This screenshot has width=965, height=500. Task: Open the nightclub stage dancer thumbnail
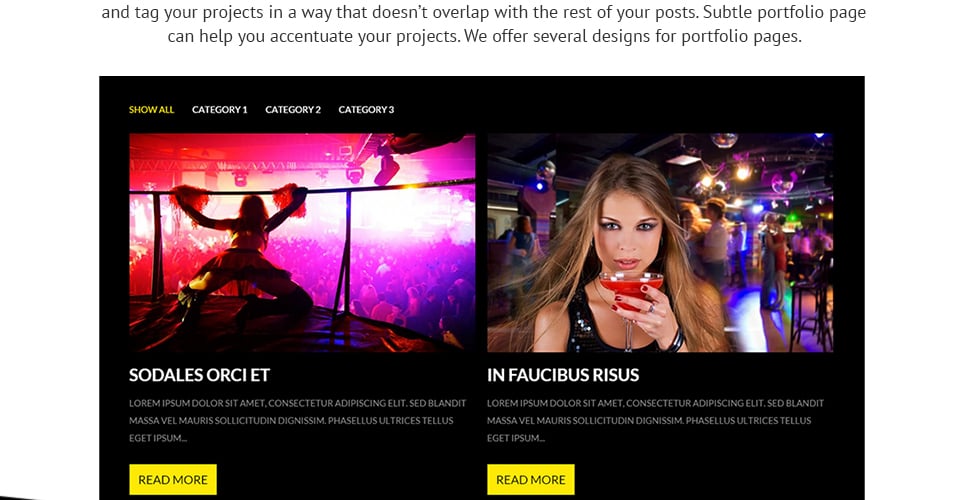coord(302,243)
